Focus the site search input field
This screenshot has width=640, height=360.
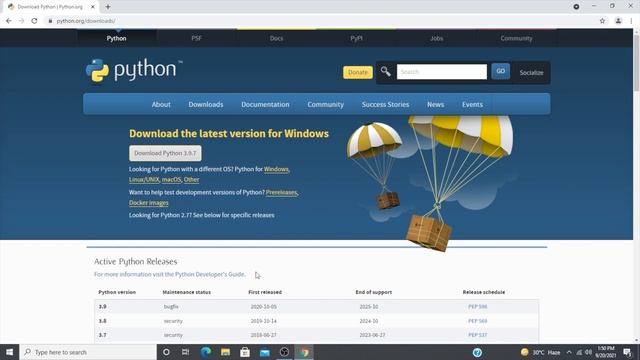tap(442, 72)
